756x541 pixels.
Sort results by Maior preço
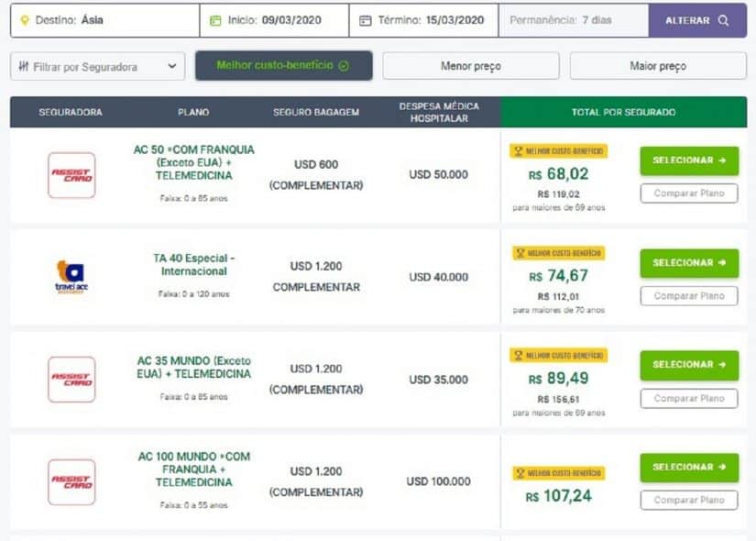[x=658, y=66]
